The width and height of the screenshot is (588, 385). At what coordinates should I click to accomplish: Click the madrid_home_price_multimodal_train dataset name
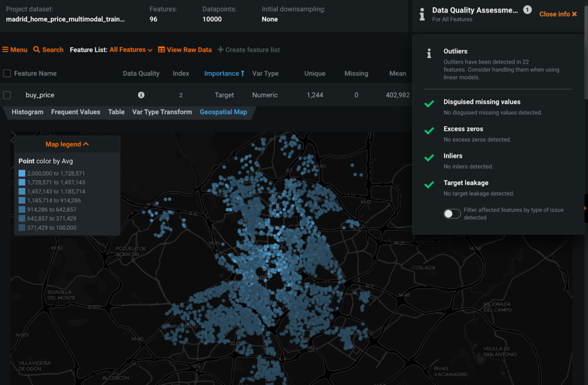point(65,19)
